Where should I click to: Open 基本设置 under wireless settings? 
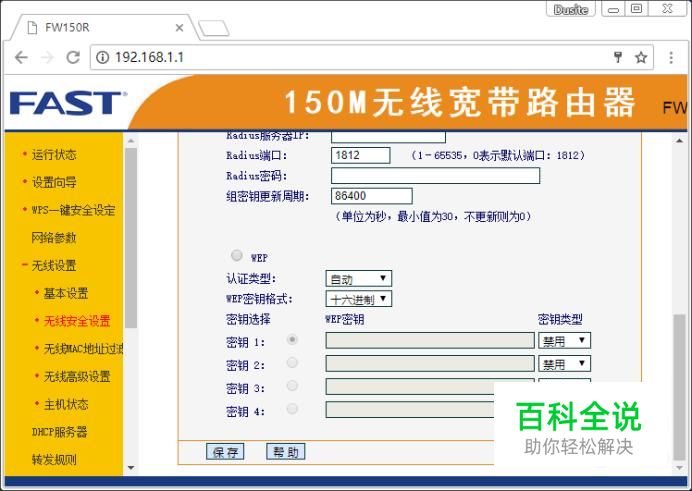click(x=66, y=293)
